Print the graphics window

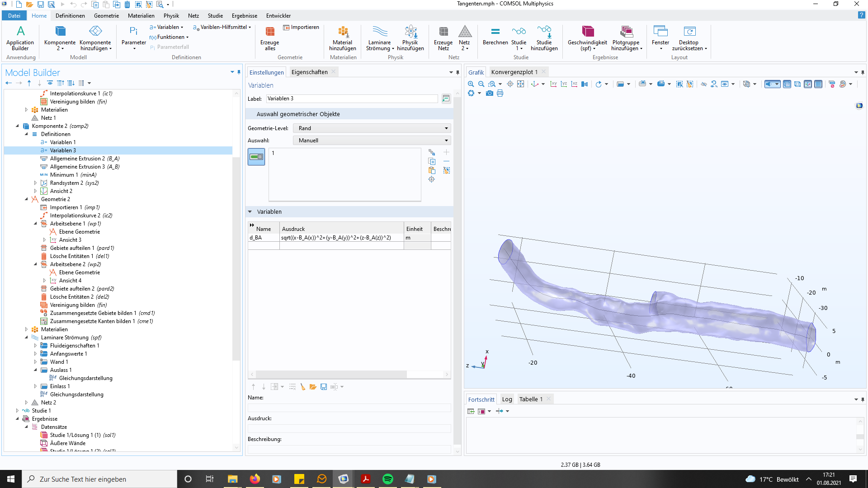tap(500, 94)
